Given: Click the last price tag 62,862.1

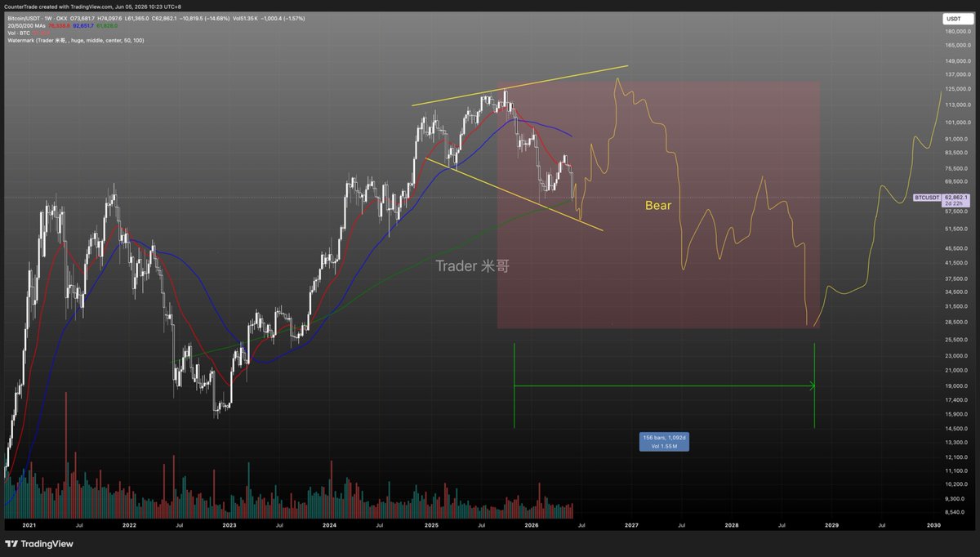Looking at the screenshot, I should (x=955, y=197).
